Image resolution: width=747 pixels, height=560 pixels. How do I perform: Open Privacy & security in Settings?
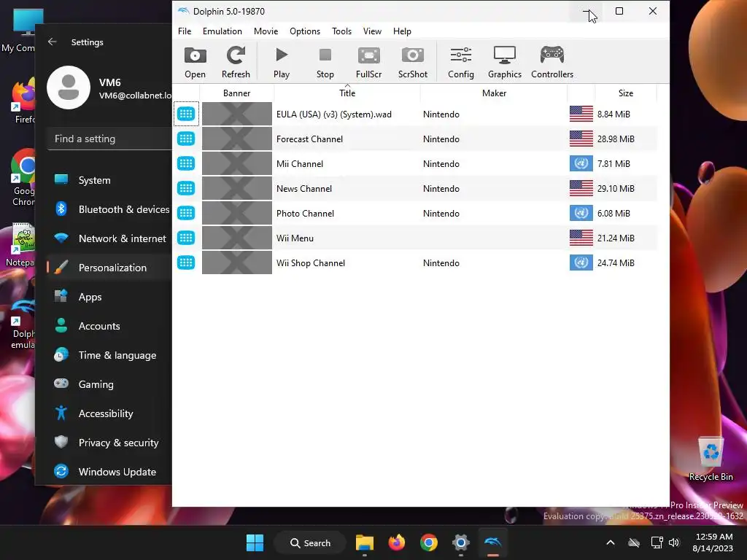tap(109, 443)
